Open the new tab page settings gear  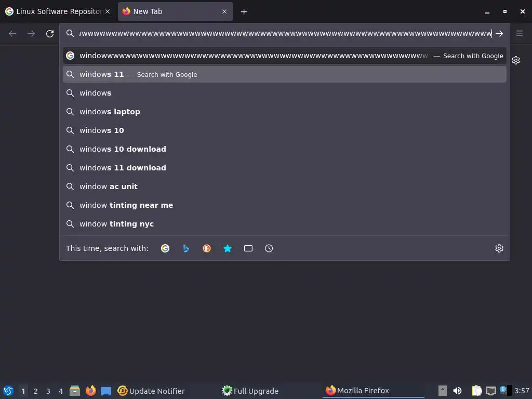tap(516, 60)
